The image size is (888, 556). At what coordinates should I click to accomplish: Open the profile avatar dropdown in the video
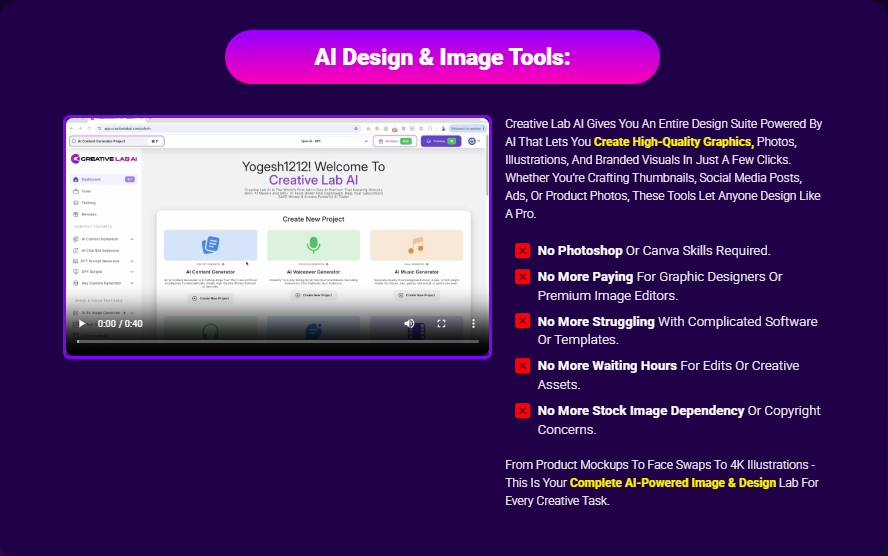pyautogui.click(x=474, y=141)
